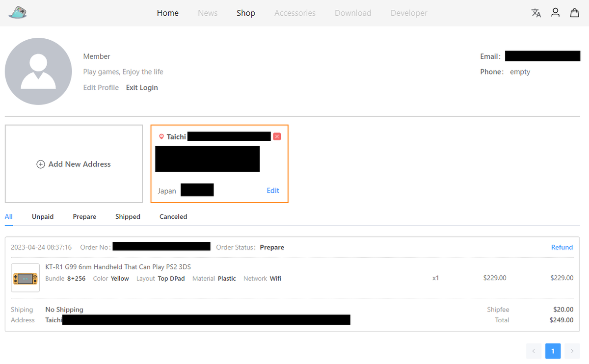This screenshot has width=589, height=364.
Task: Open the News menu item
Action: point(208,13)
